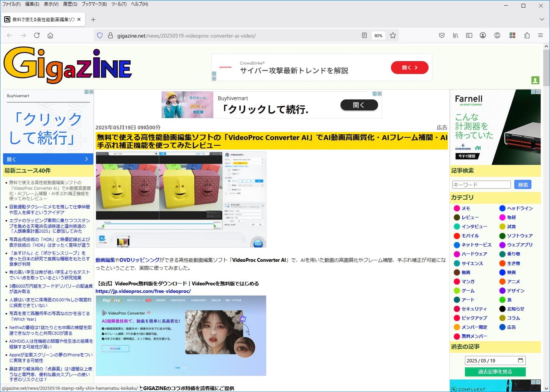Click the colored grid extension icon
The width and height of the screenshot is (550, 392).
(512, 35)
